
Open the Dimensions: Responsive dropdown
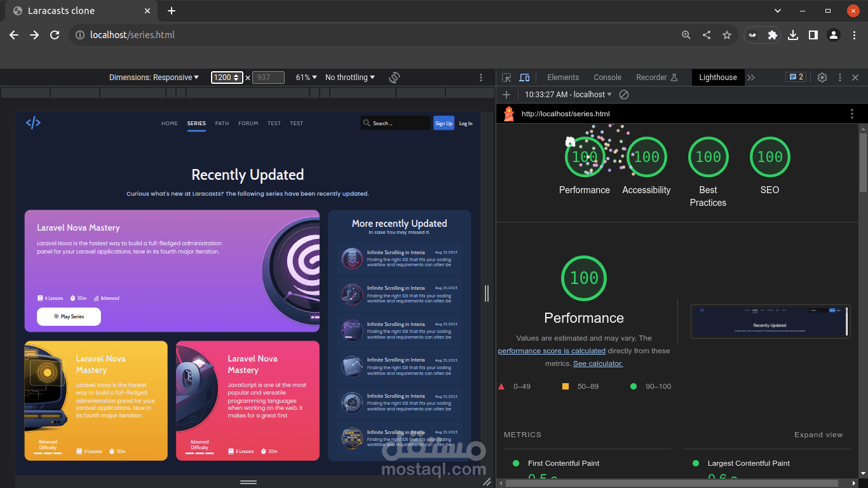pos(154,78)
